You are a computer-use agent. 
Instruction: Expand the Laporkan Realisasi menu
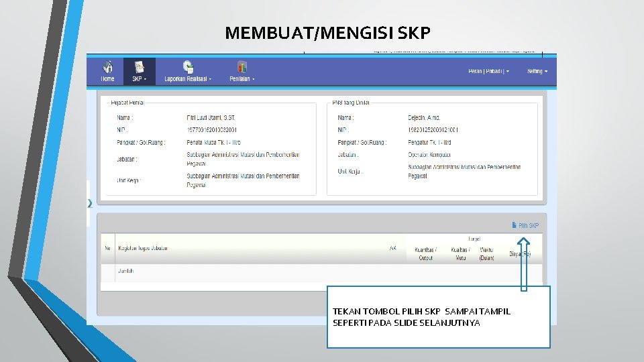point(188,79)
